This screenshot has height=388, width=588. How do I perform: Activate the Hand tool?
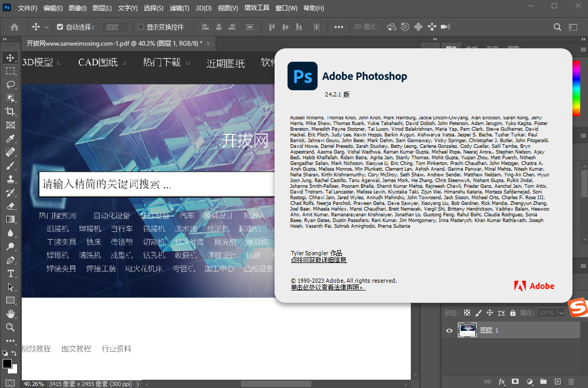[x=10, y=314]
